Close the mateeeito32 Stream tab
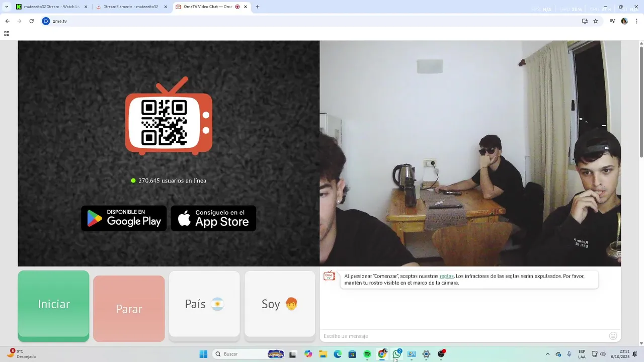644x362 pixels. pos(86,7)
